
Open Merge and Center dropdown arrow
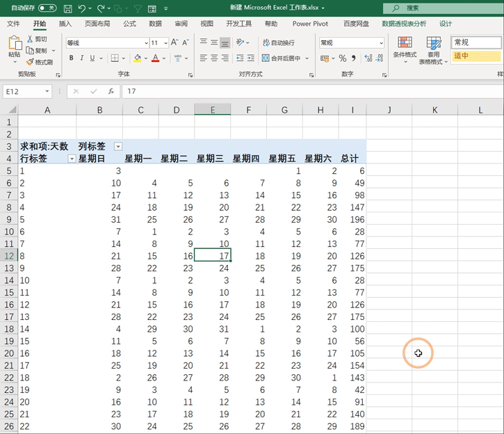click(307, 58)
